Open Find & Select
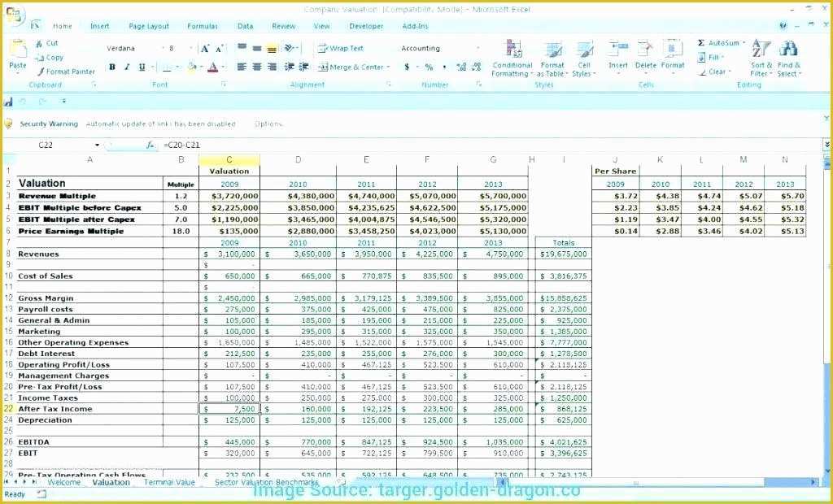Screen dimensions: 833x504 point(789,59)
